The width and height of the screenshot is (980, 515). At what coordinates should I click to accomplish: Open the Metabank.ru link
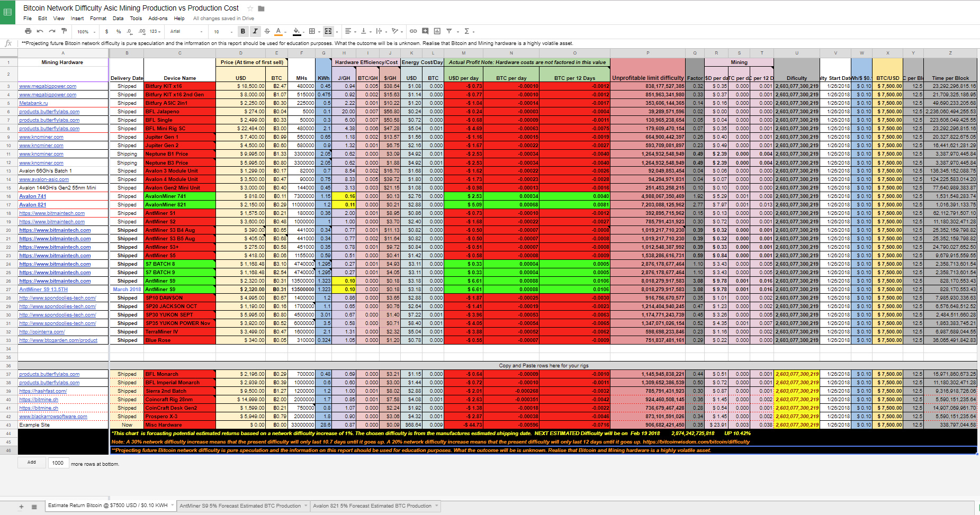[x=33, y=103]
